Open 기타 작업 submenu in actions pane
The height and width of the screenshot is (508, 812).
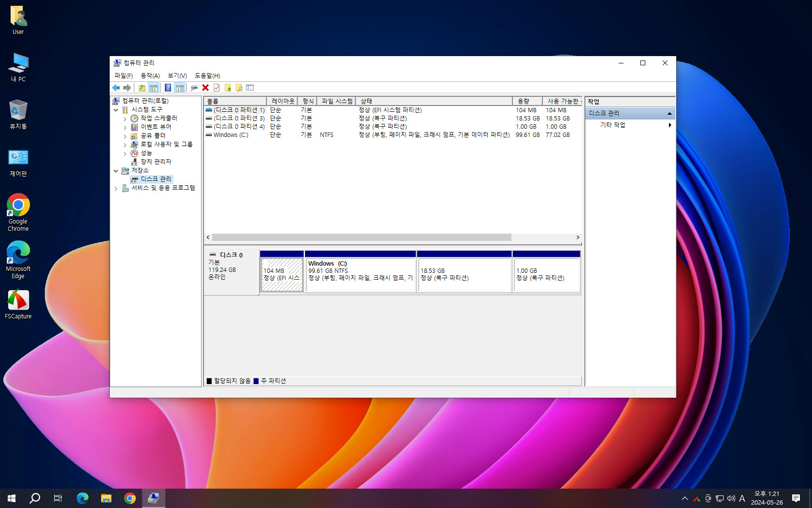point(630,125)
